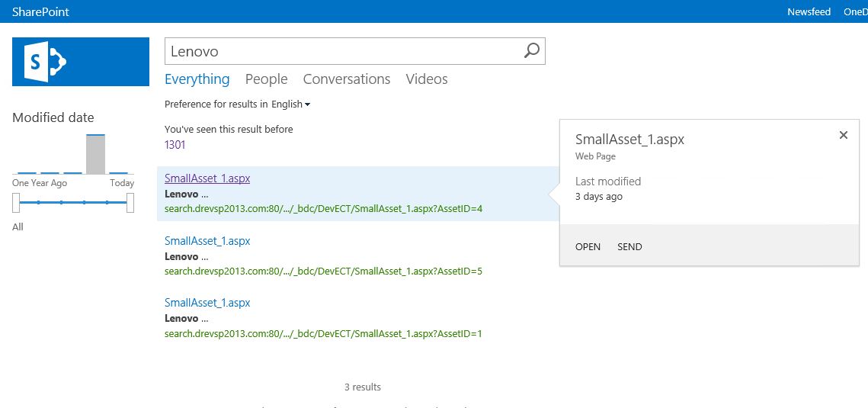This screenshot has height=408, width=868.
Task: Switch to the Everything tab
Action: [x=197, y=79]
